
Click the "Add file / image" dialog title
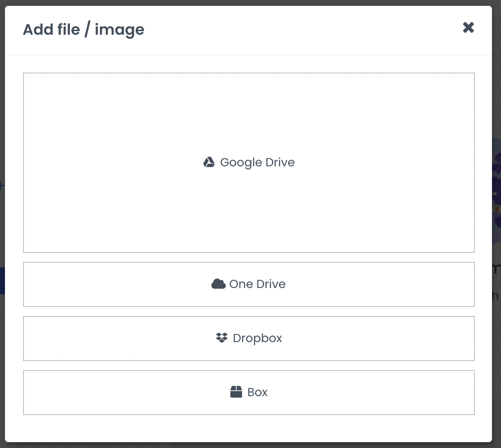[83, 30]
